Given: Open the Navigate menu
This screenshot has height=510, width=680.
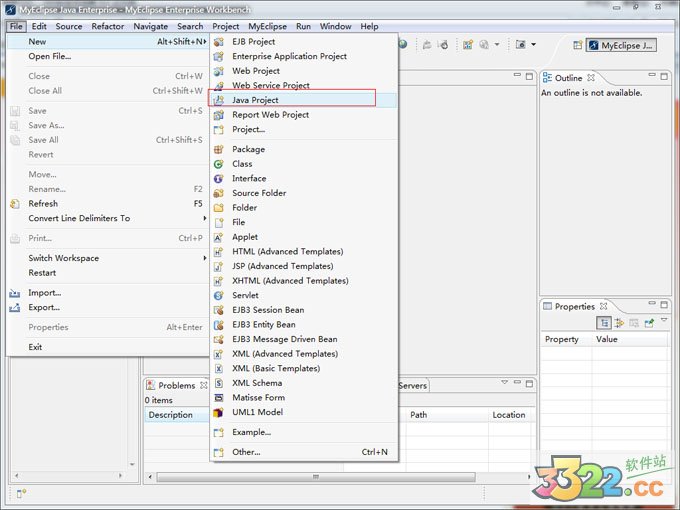Looking at the screenshot, I should (x=150, y=26).
